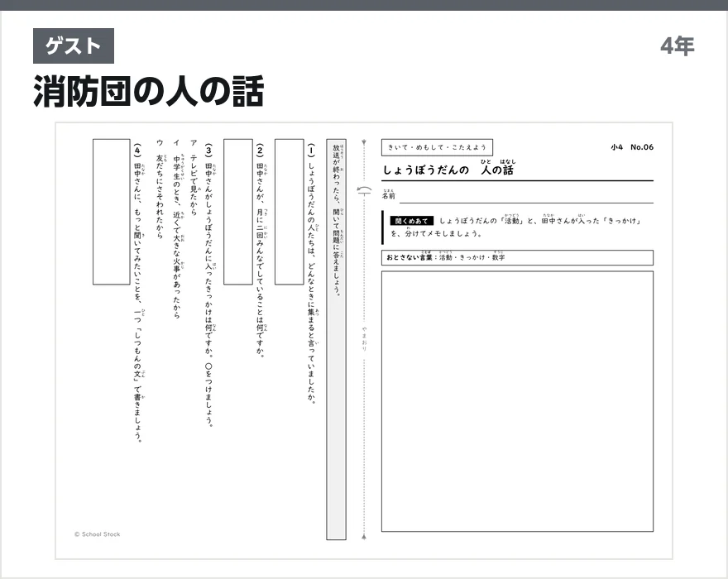Select option ウ 友だちにさそわれたから
The width and height of the screenshot is (728, 579).
point(160,189)
